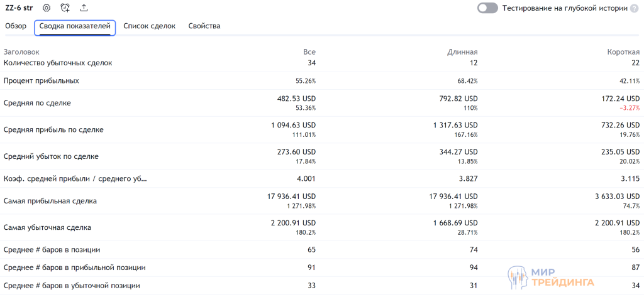
Task: Click the Длинная column header
Action: tap(462, 52)
